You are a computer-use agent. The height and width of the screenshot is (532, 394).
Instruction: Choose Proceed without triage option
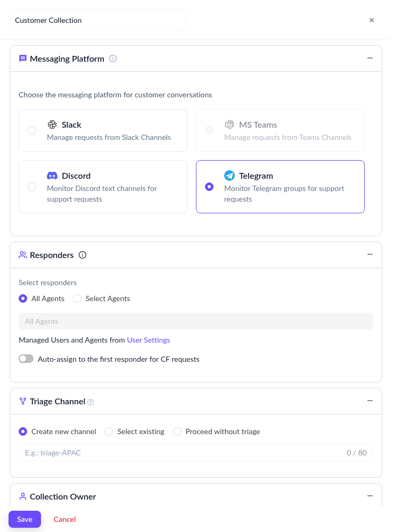(x=177, y=431)
